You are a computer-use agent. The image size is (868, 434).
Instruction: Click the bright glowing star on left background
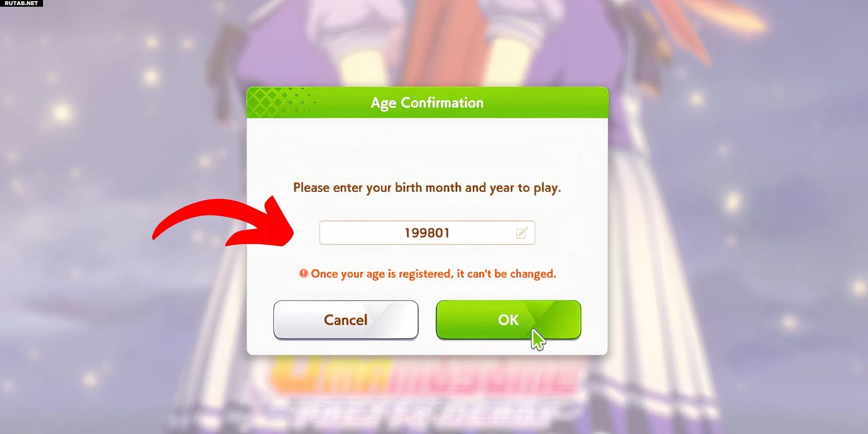coord(62,112)
